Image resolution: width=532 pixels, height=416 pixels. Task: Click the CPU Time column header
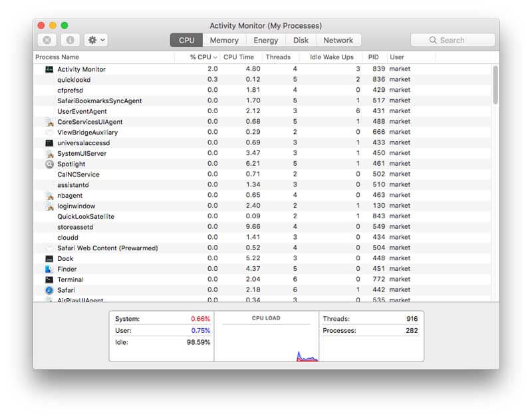pos(239,57)
